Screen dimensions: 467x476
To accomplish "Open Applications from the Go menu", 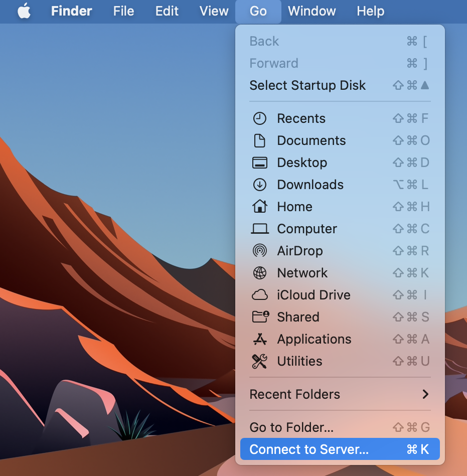I will (340, 339).
